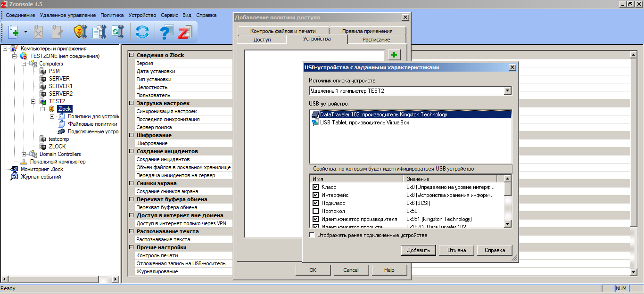Switch to Контроль файлов и печати tab

(283, 31)
